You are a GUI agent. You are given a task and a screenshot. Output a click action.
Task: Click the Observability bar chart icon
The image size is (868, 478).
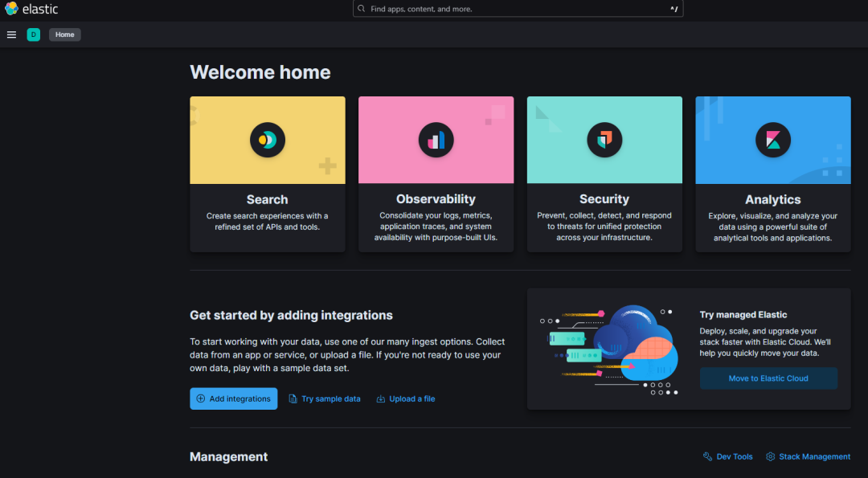[x=436, y=140]
